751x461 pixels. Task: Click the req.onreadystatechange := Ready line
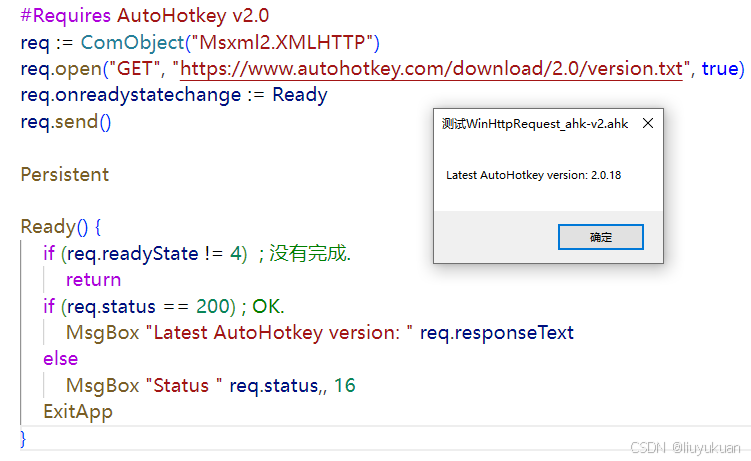pyautogui.click(x=174, y=95)
